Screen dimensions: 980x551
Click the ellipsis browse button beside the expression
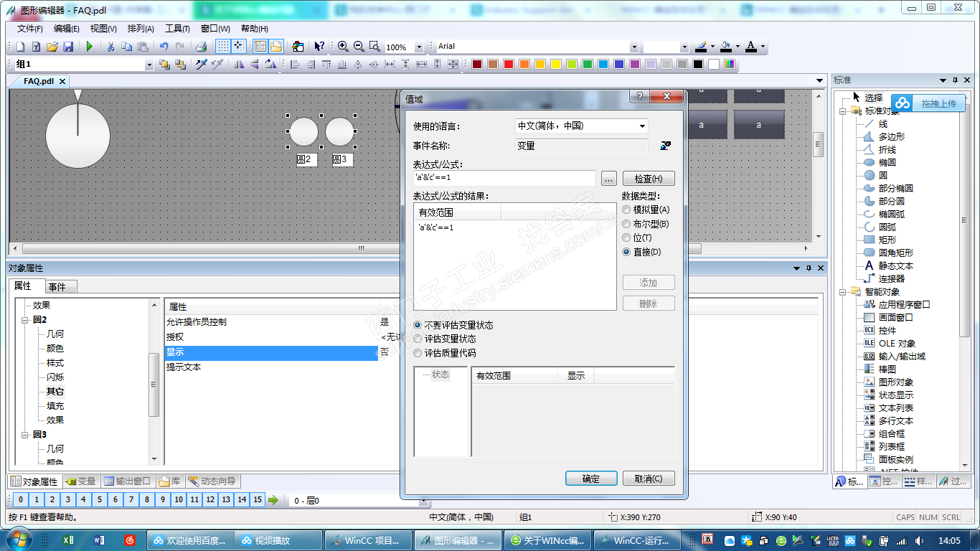(608, 179)
